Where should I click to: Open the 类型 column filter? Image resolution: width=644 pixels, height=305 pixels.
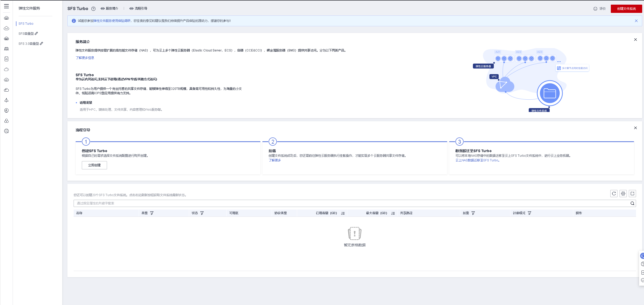[x=152, y=213]
